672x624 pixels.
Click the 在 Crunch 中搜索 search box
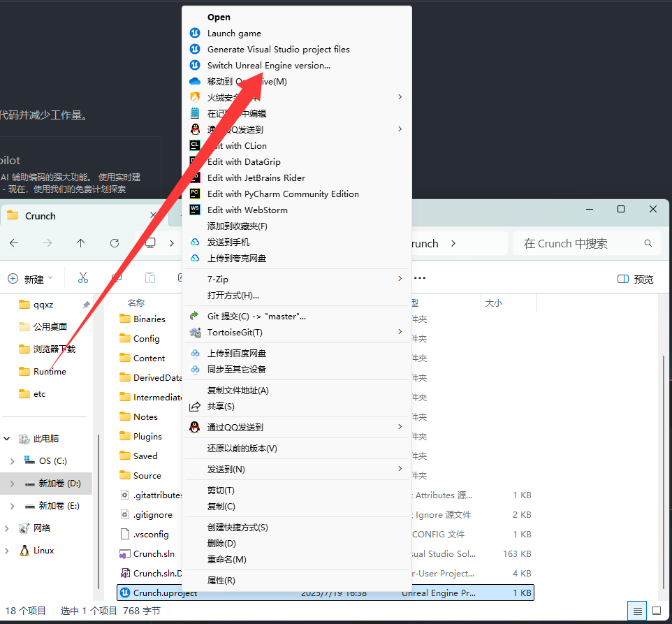(x=587, y=243)
